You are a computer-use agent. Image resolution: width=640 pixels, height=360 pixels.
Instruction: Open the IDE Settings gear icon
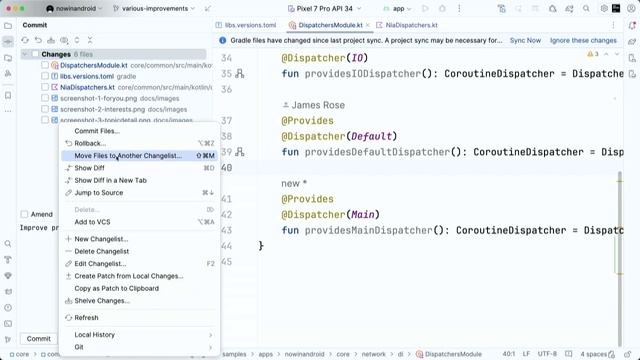pos(604,9)
